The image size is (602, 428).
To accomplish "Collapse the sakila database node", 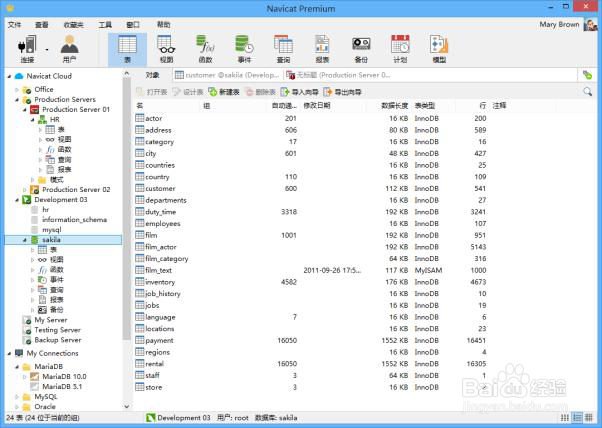I will (25, 240).
